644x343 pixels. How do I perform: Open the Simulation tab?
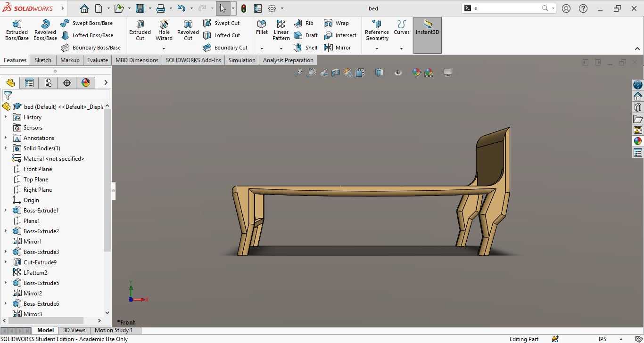click(x=242, y=60)
